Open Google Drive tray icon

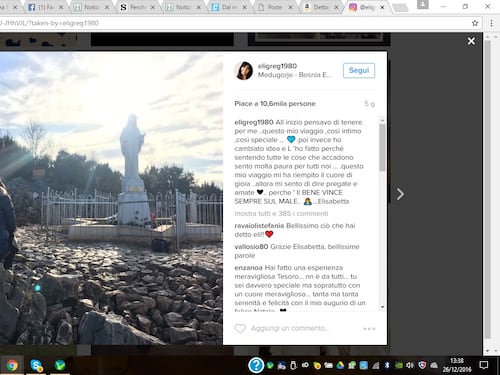point(340,365)
